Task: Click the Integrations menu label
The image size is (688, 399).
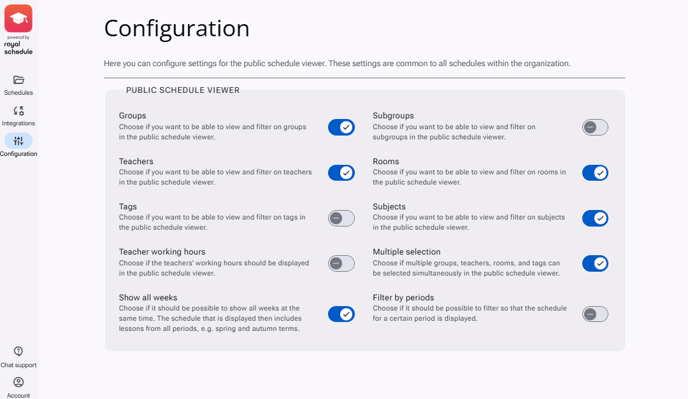Action: [x=18, y=123]
